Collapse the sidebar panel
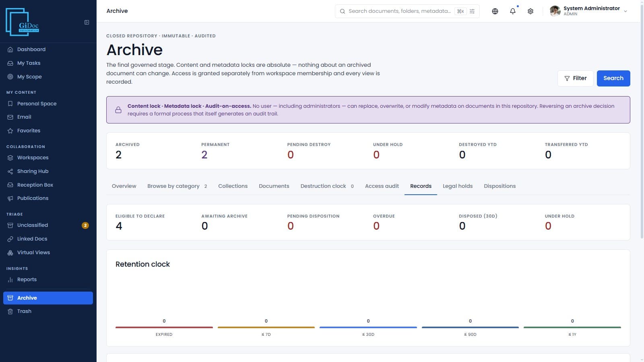The image size is (644, 362). tap(87, 23)
